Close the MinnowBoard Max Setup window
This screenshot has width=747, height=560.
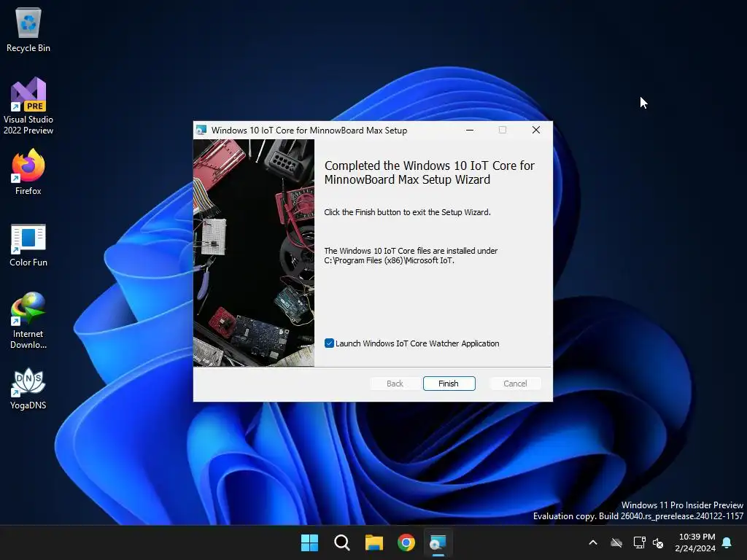point(536,130)
